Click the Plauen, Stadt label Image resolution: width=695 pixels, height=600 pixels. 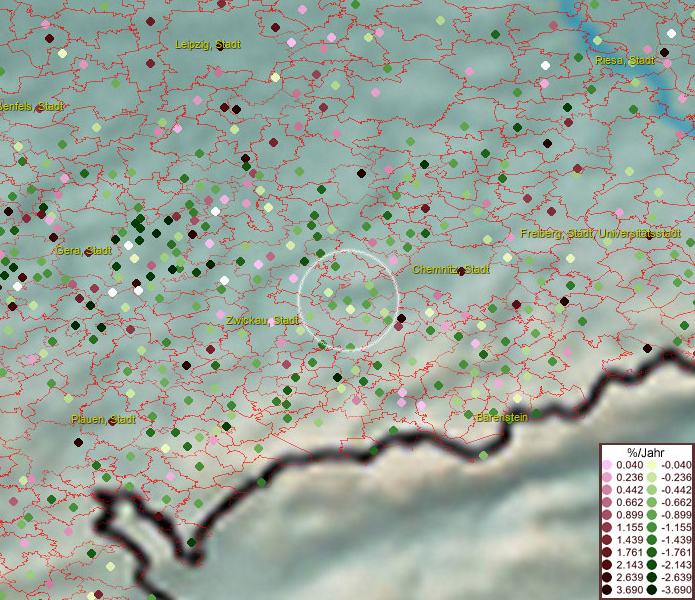pyautogui.click(x=103, y=419)
